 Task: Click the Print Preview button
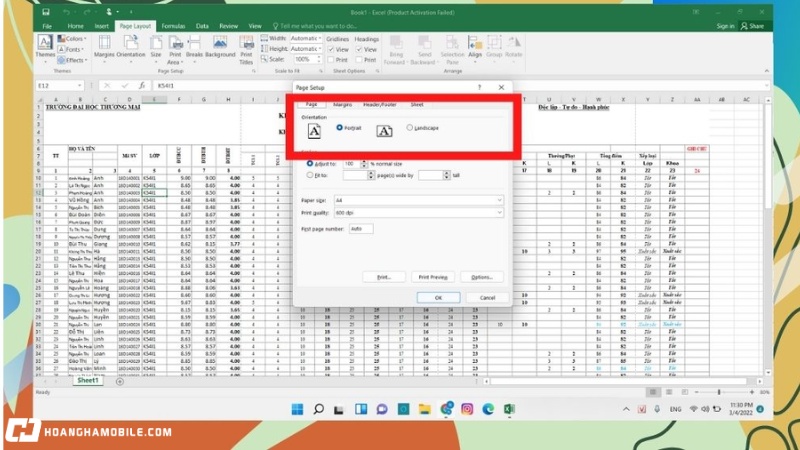pos(433,277)
